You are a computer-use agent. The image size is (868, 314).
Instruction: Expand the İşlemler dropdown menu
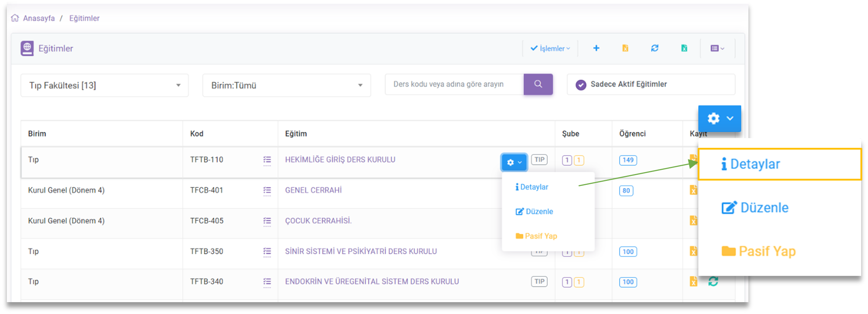550,48
